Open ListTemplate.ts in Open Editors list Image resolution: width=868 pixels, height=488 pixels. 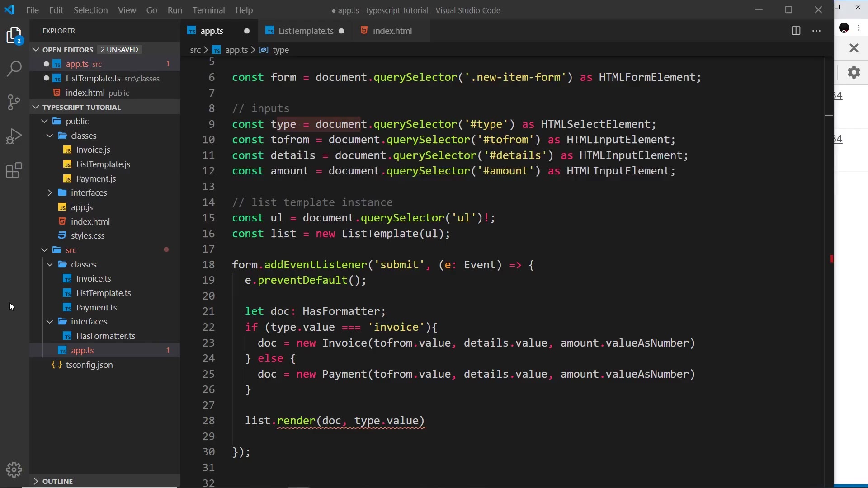[x=104, y=79]
